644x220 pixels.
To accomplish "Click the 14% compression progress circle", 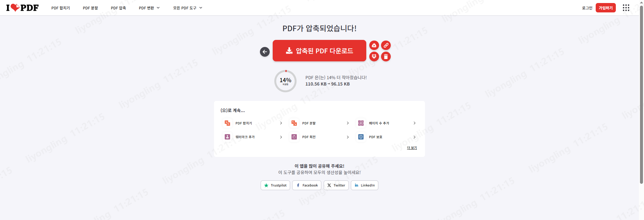I will pos(285,81).
